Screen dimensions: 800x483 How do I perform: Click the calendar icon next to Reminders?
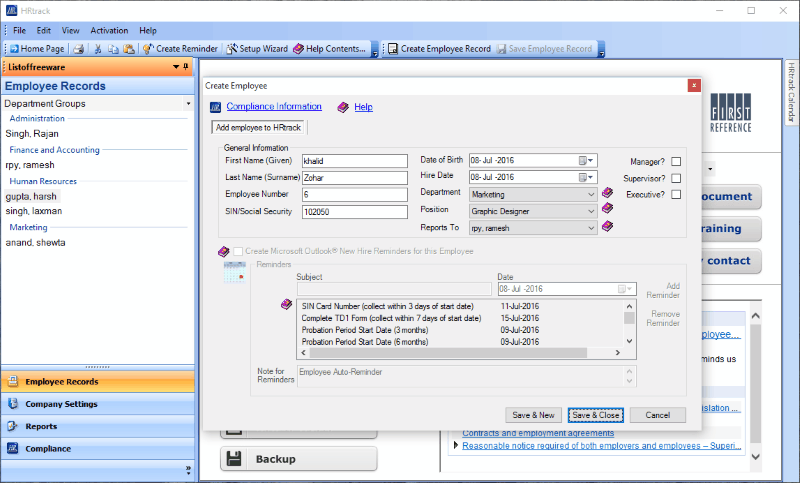(235, 272)
